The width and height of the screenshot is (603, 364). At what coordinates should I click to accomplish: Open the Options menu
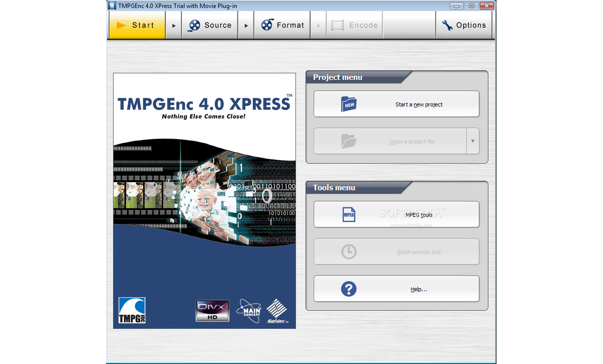[x=464, y=25]
